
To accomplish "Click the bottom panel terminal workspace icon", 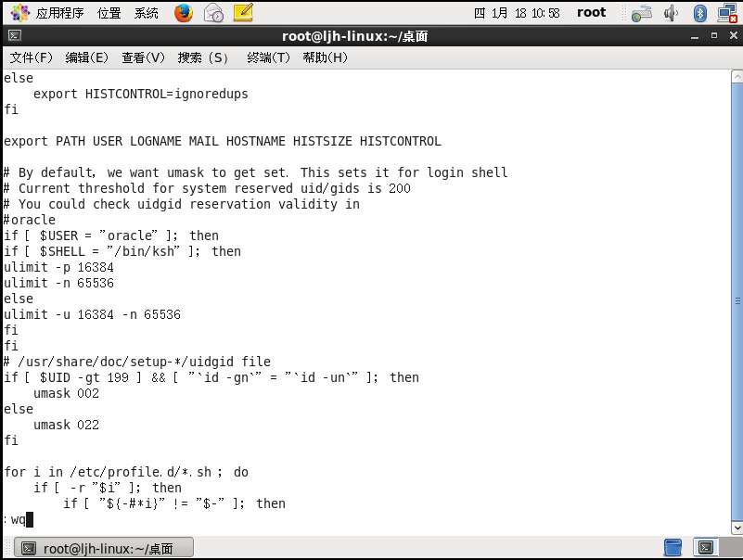I will [706, 548].
